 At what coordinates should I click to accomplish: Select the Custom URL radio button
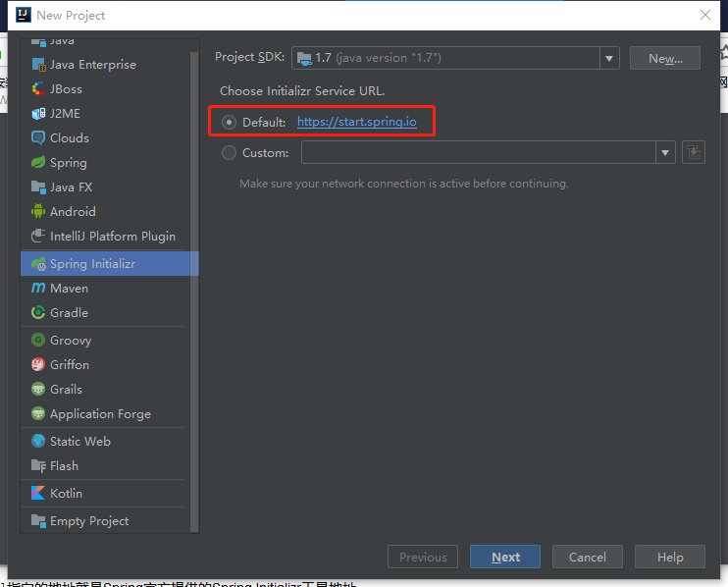[x=229, y=152]
